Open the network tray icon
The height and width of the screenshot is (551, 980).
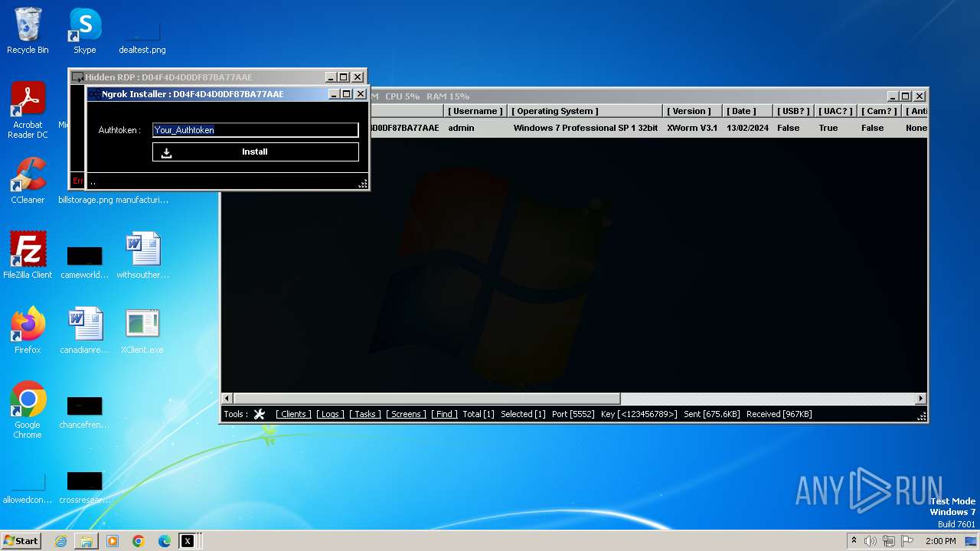(889, 541)
